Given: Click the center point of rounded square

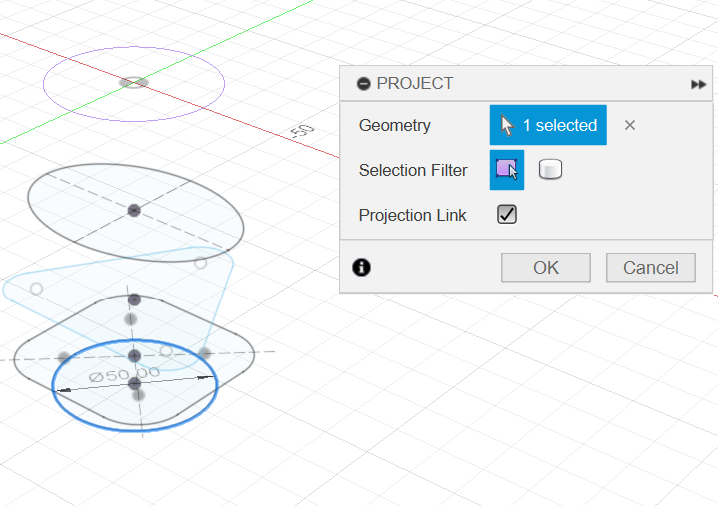Looking at the screenshot, I should [134, 355].
